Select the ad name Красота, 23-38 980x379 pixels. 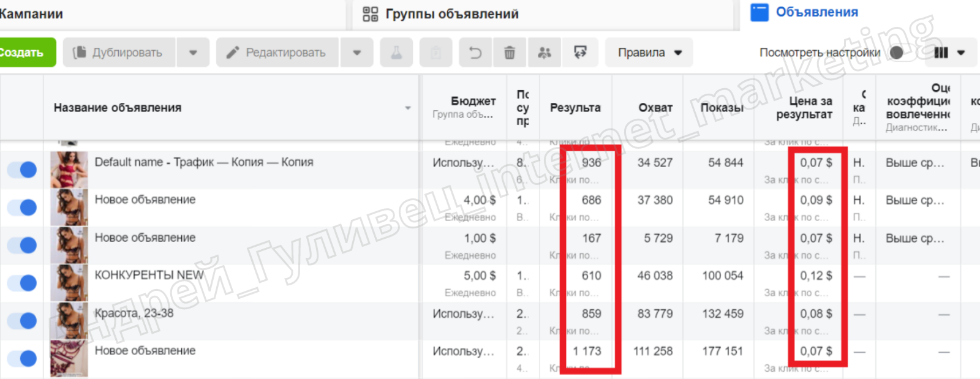pos(134,313)
